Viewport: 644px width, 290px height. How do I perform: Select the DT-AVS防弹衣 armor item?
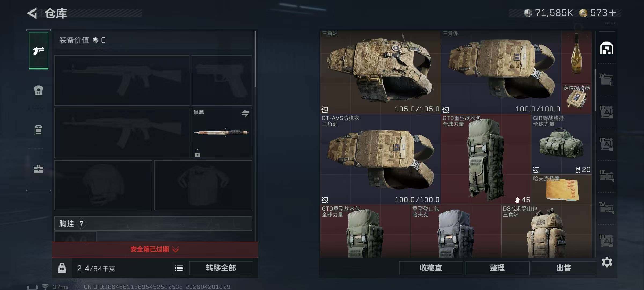click(380, 160)
